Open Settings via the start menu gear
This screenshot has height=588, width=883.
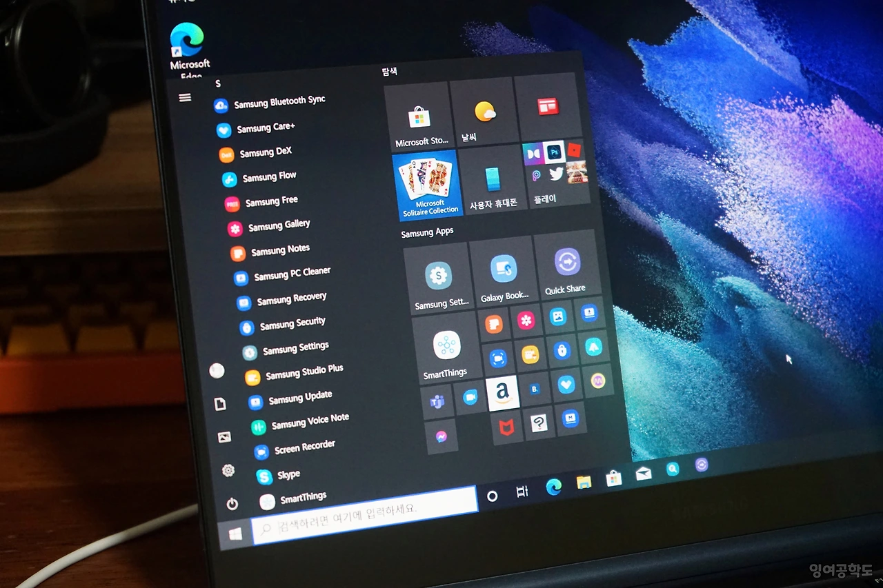[228, 469]
